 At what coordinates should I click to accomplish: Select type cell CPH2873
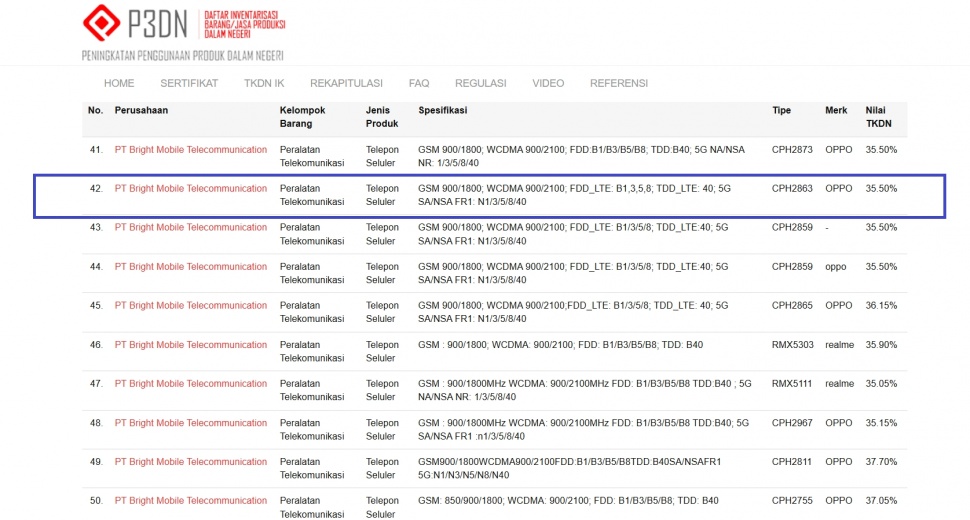[792, 150]
